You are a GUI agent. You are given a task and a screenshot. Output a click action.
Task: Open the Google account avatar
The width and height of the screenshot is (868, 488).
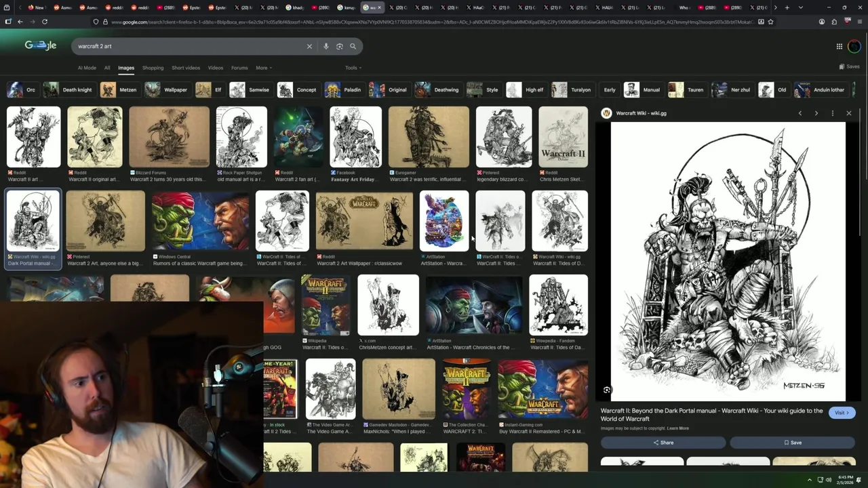click(x=854, y=46)
